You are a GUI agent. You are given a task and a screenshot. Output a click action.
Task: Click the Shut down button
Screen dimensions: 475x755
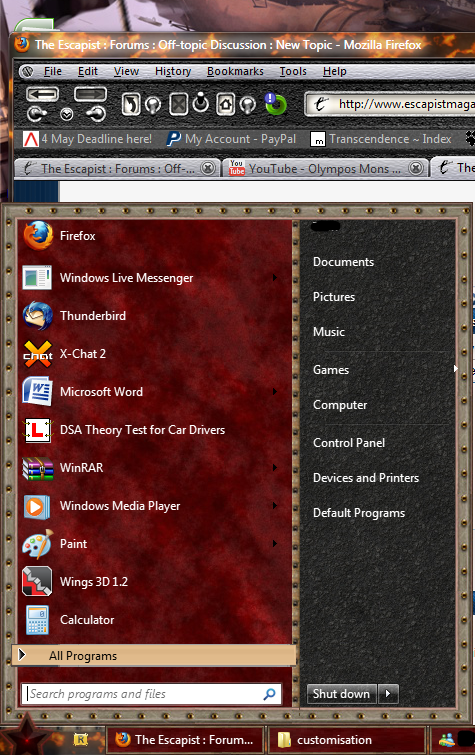pos(342,694)
